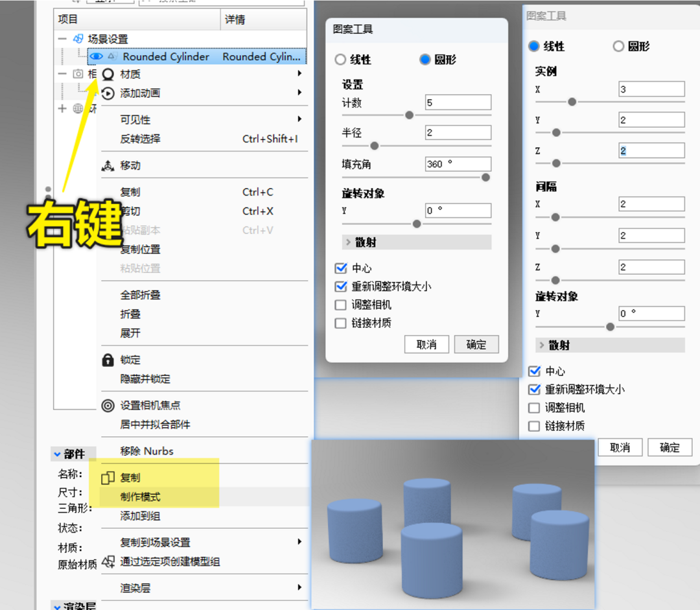Click the Scene Settings (场景设置) icon
The width and height of the screenshot is (700, 610).
[x=78, y=39]
